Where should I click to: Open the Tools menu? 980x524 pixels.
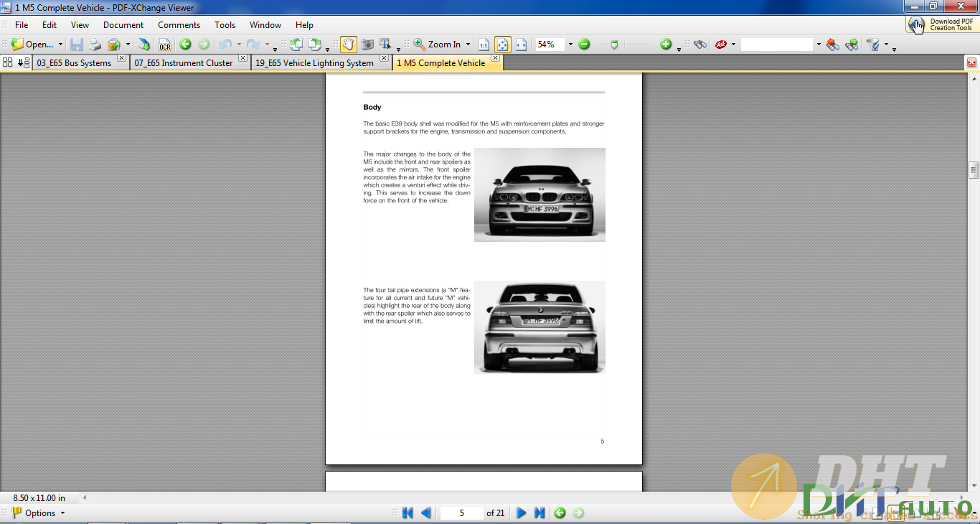coord(225,25)
